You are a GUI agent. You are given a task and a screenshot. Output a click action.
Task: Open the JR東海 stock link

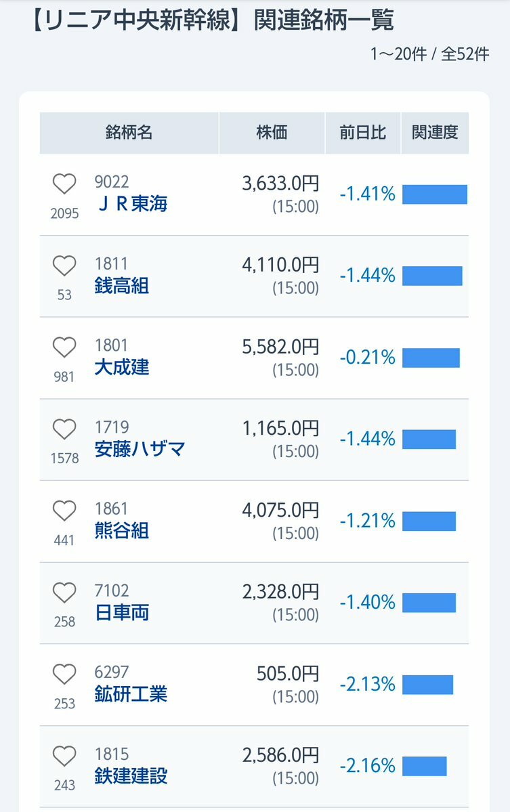point(131,204)
